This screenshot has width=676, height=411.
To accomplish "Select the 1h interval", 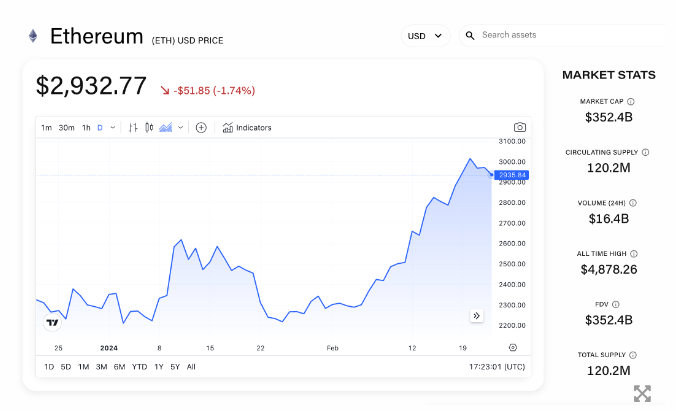I will 86,128.
